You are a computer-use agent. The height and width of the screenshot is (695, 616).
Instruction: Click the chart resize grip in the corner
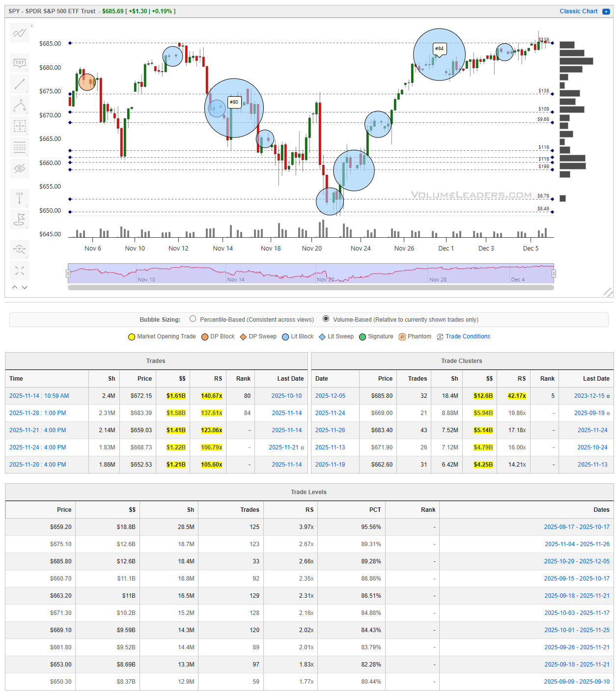point(608,292)
